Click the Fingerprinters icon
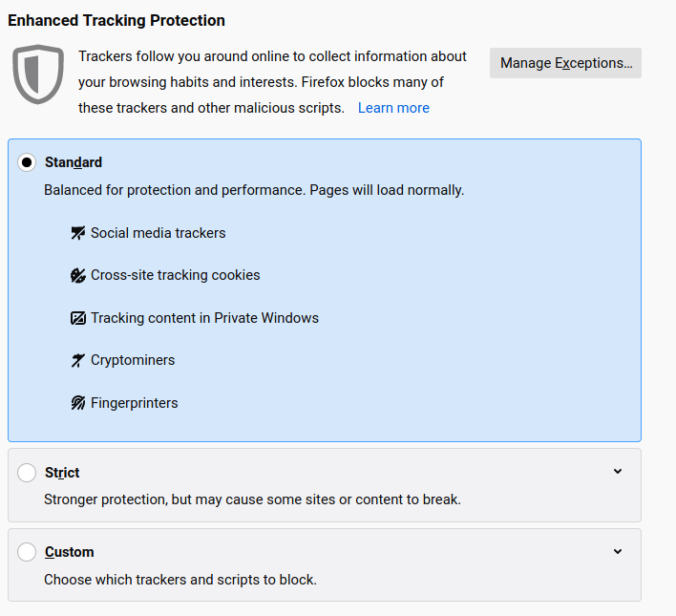This screenshot has width=676, height=616. (78, 403)
